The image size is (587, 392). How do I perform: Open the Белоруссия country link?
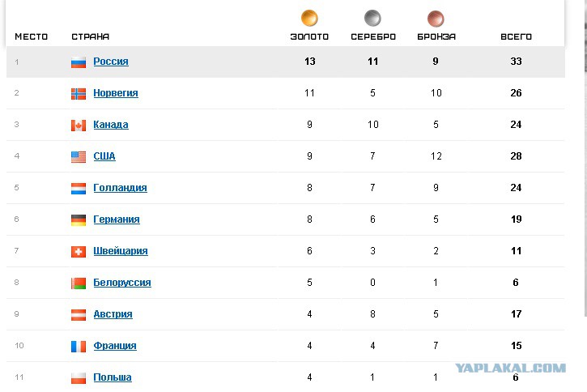click(x=122, y=283)
